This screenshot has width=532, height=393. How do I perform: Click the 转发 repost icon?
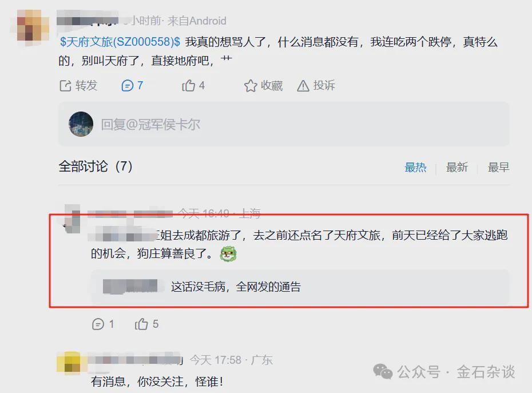point(65,86)
